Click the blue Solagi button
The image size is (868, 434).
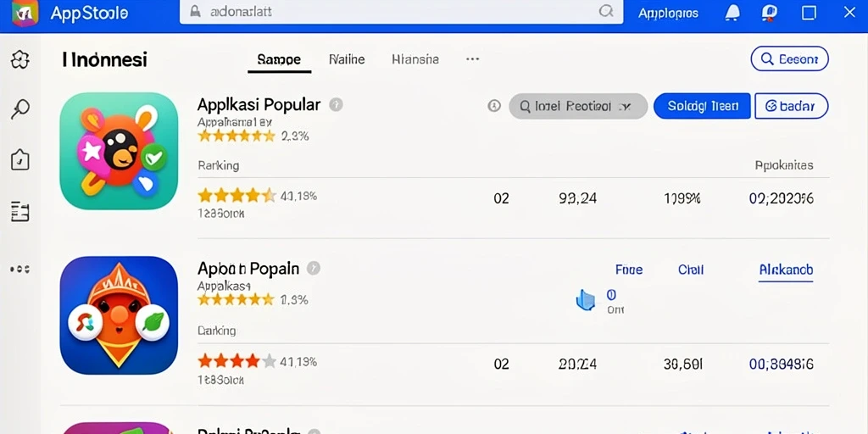(x=702, y=106)
